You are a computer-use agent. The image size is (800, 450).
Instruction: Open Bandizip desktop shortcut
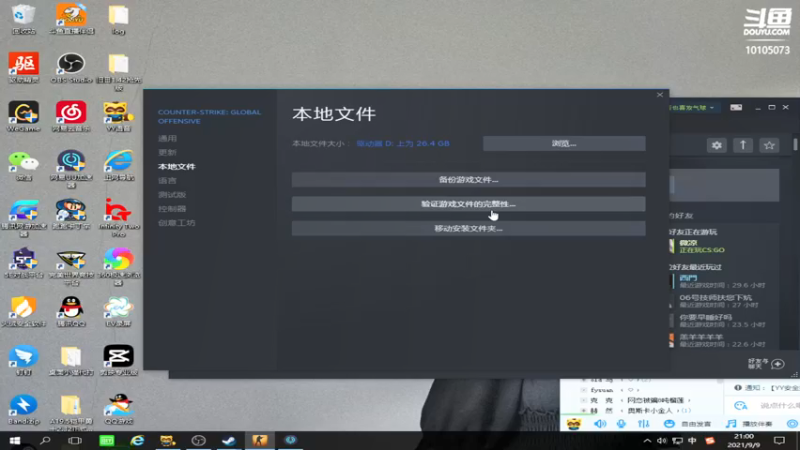(x=23, y=410)
